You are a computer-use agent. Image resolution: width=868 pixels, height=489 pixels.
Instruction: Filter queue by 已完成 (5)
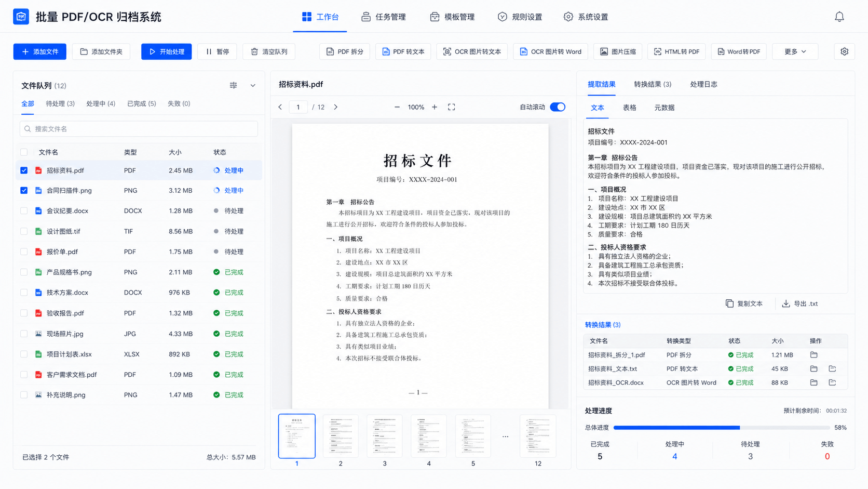click(142, 103)
